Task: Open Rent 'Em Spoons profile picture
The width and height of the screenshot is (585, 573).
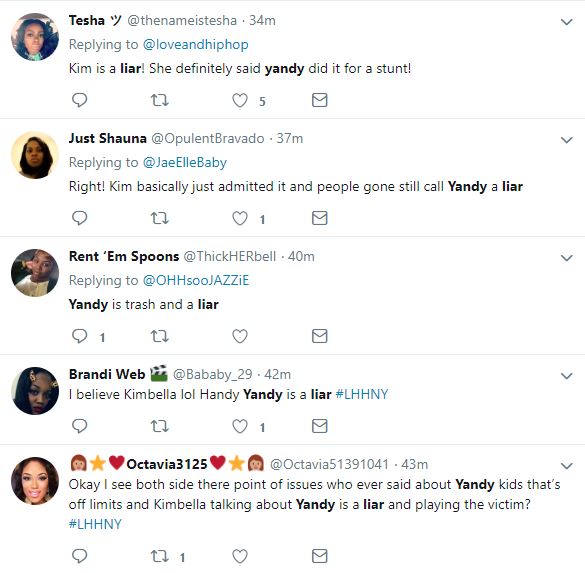Action: pyautogui.click(x=35, y=273)
